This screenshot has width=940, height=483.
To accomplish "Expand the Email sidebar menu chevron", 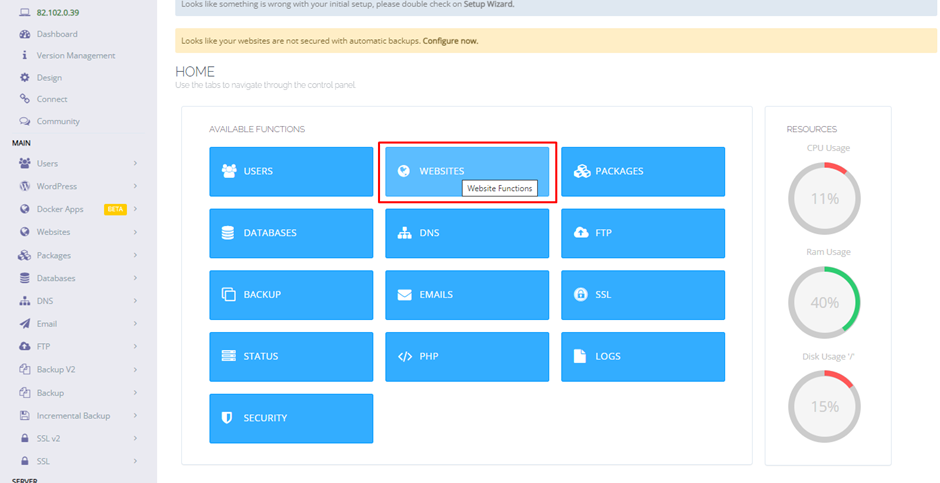I will pyautogui.click(x=135, y=324).
